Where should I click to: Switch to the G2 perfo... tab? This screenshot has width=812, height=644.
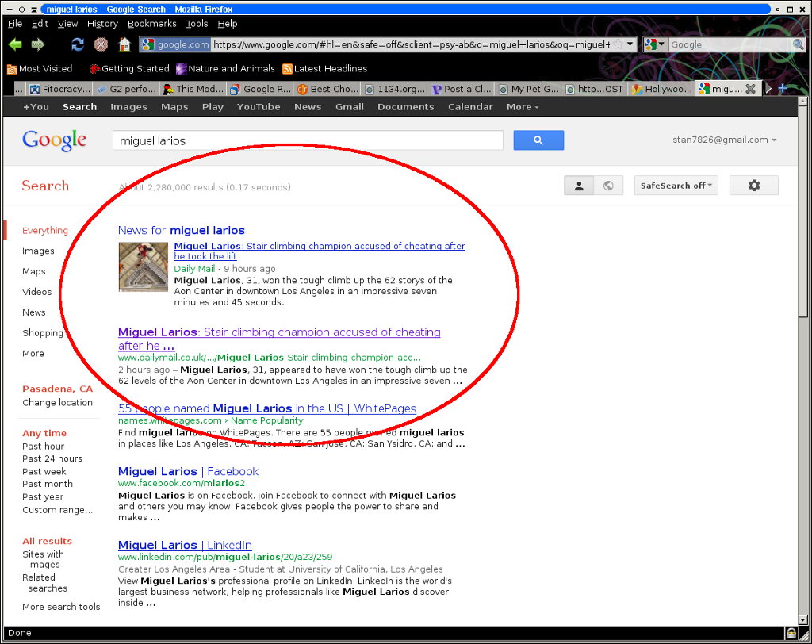tap(126, 89)
